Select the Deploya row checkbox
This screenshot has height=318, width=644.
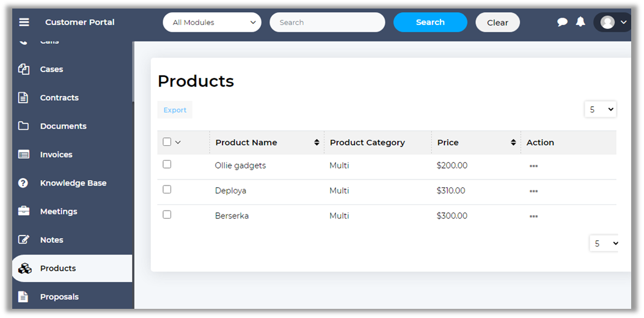click(167, 190)
